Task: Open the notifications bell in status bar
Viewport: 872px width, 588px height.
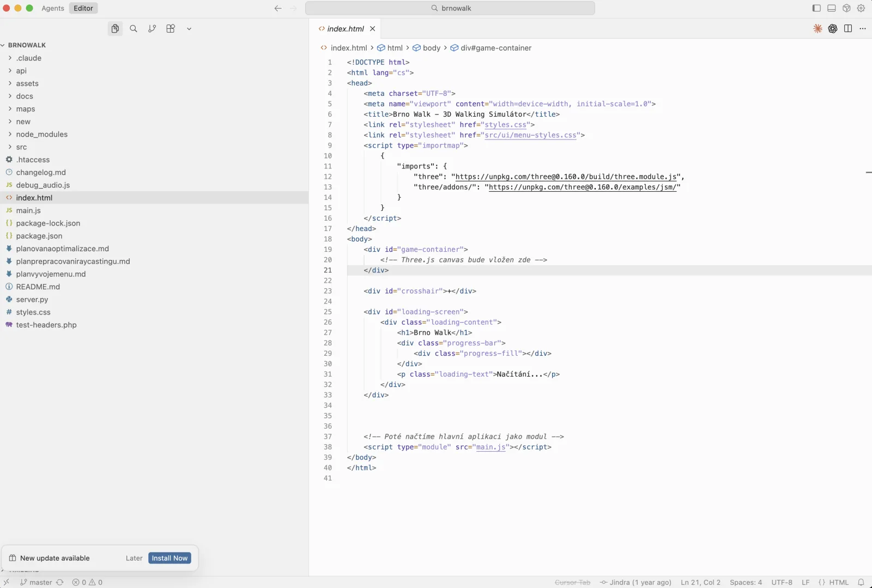Action: tap(861, 583)
